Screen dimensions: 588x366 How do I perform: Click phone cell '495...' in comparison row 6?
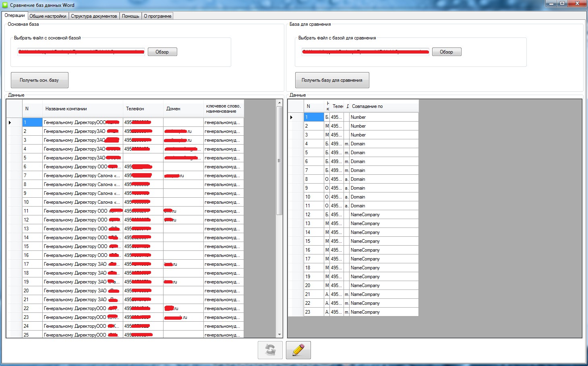coord(336,161)
